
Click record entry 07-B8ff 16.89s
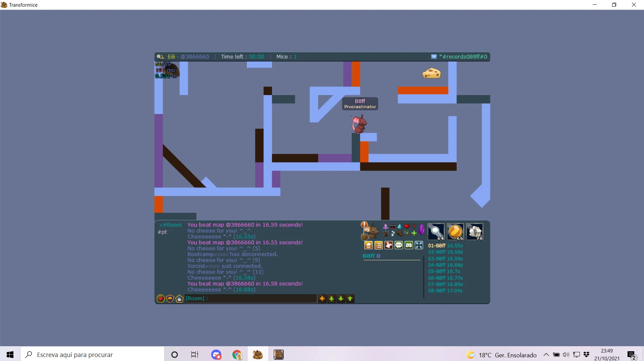(445, 284)
